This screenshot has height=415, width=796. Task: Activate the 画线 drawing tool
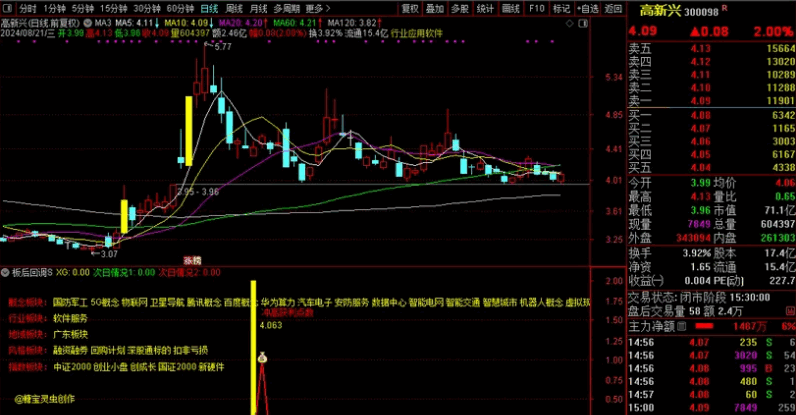[x=511, y=9]
